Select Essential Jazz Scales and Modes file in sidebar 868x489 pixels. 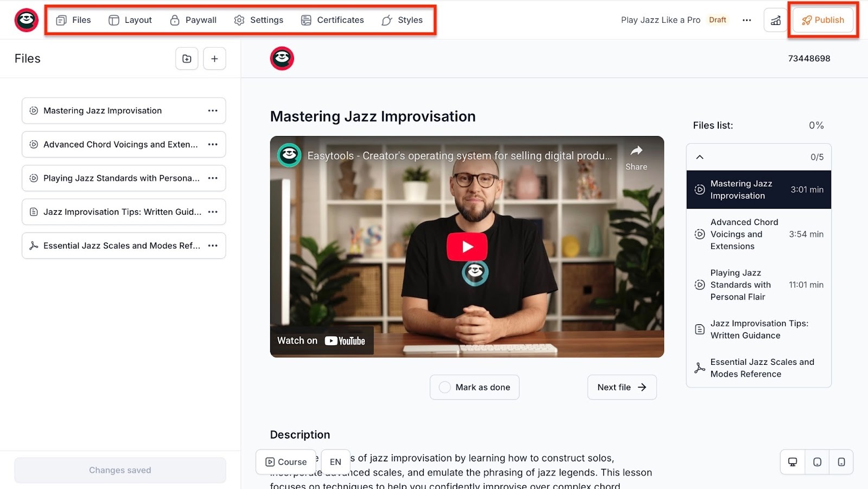tap(124, 246)
